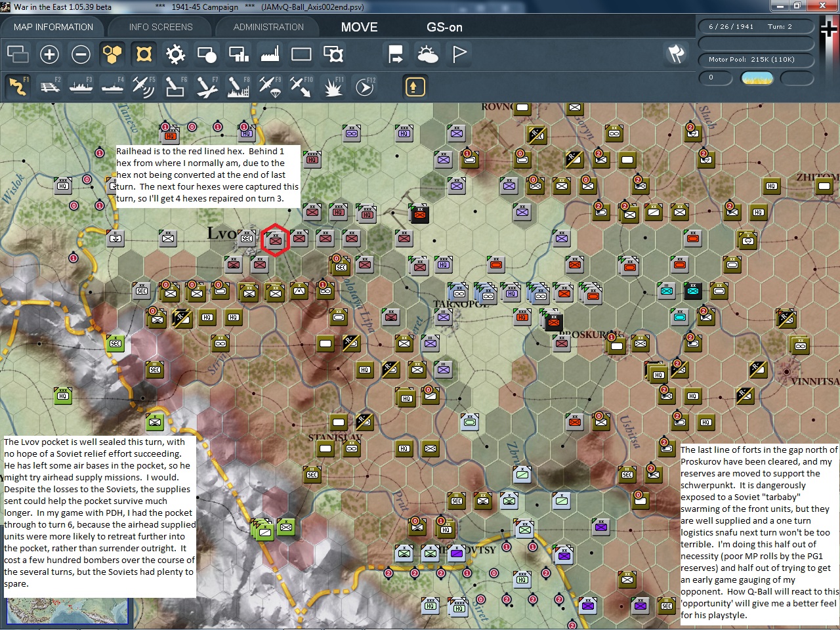
Task: Click the 6 / 26 / 1941 Turn 2 field
Action: point(756,26)
